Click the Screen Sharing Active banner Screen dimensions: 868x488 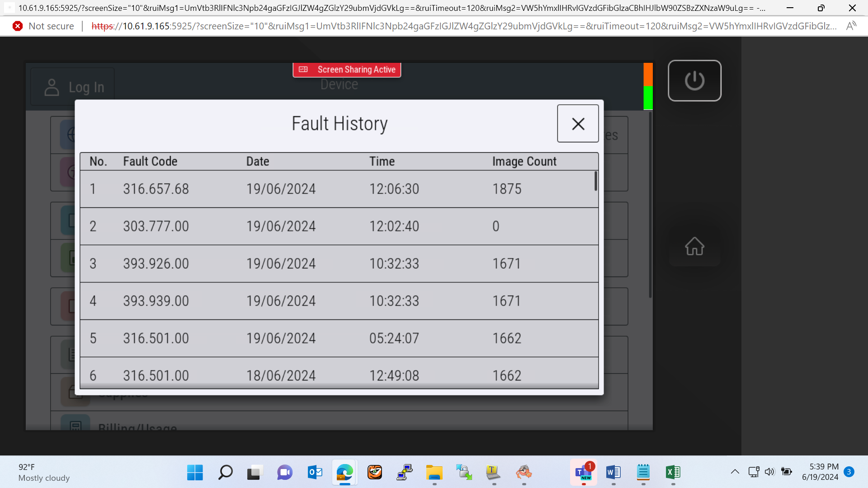pos(347,70)
